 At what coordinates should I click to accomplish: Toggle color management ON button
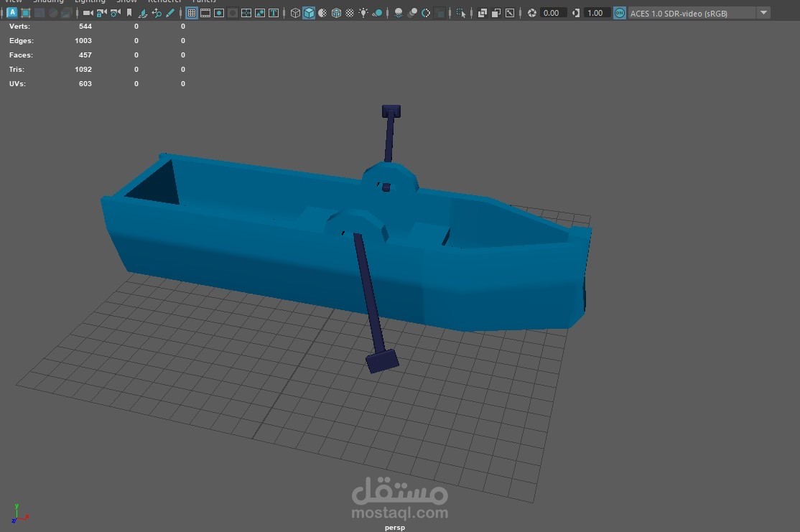619,13
